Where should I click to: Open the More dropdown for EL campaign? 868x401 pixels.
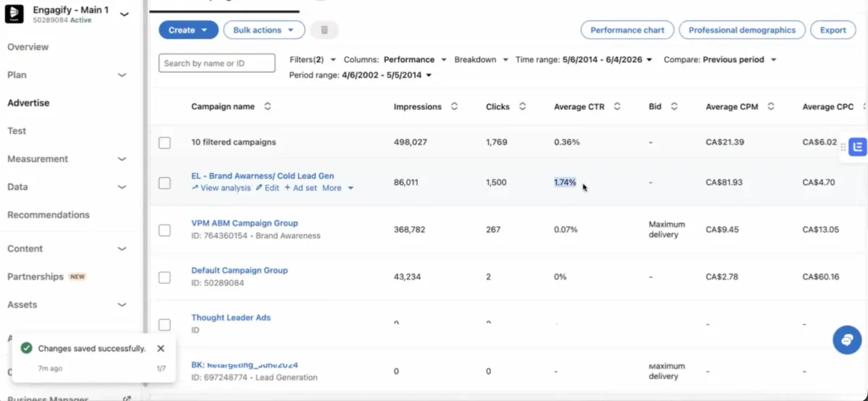coord(338,188)
